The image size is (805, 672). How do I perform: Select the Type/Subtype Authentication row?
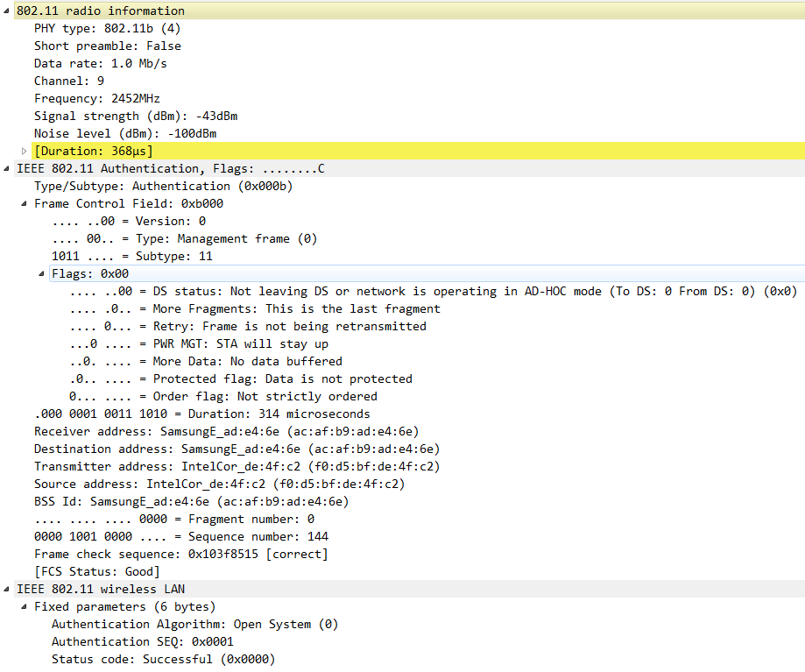click(x=163, y=186)
